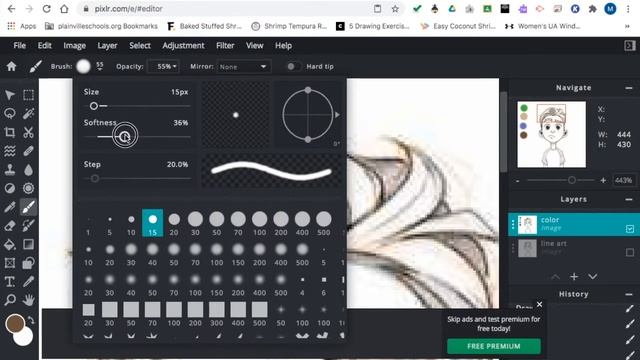Open the Mirror None dropdown
The image size is (640, 360).
[243, 67]
